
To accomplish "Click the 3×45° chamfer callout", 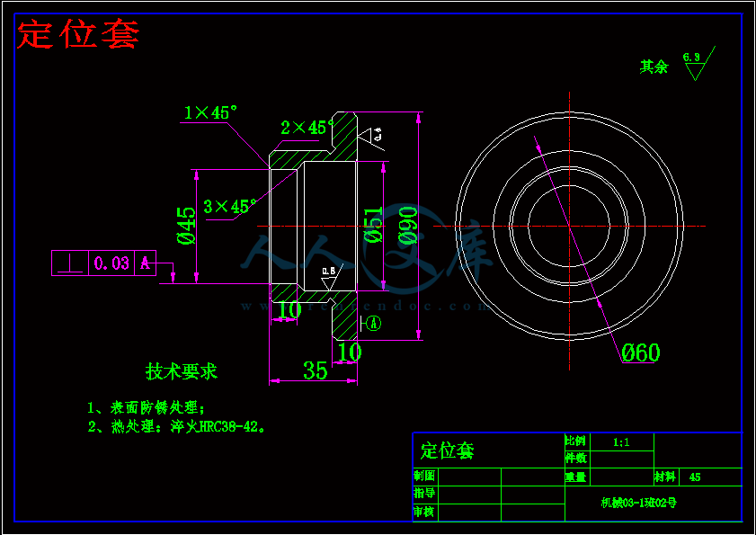I will (x=229, y=207).
